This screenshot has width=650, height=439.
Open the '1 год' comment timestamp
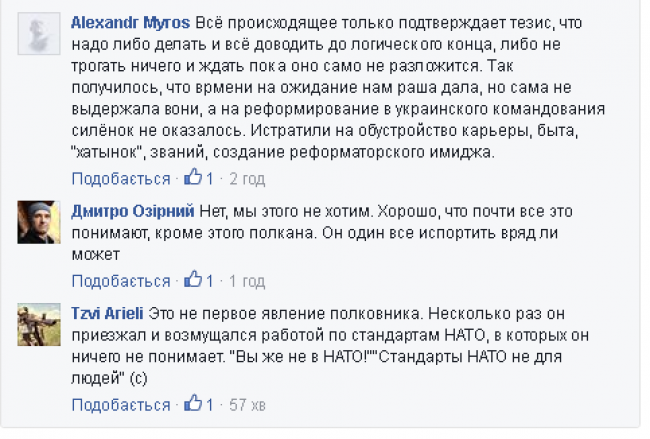point(246,281)
